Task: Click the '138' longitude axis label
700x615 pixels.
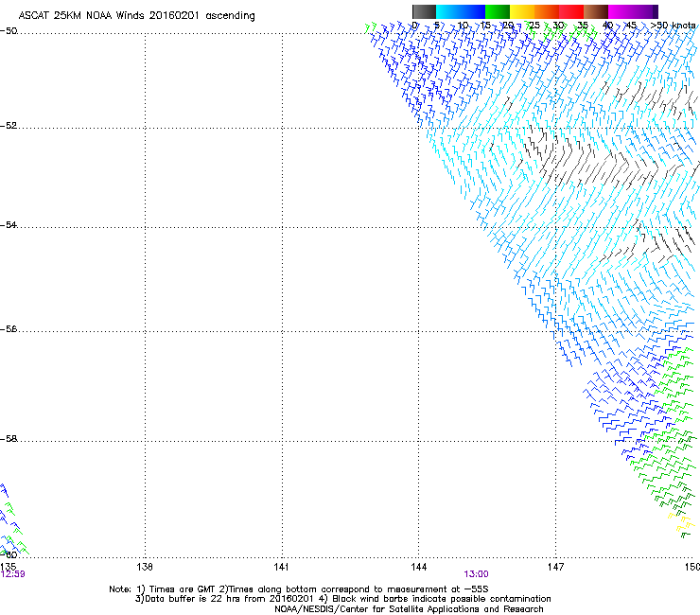Action: click(x=145, y=567)
